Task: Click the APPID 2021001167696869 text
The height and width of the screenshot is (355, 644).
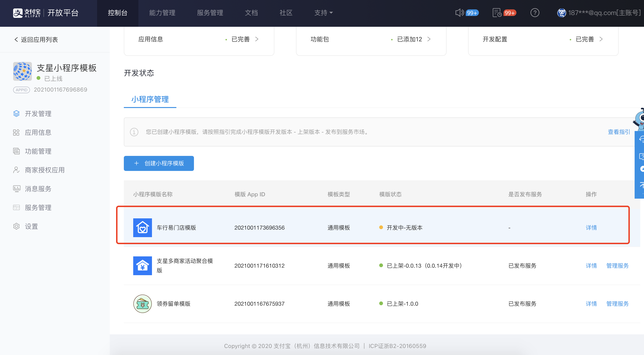Action: 61,90
